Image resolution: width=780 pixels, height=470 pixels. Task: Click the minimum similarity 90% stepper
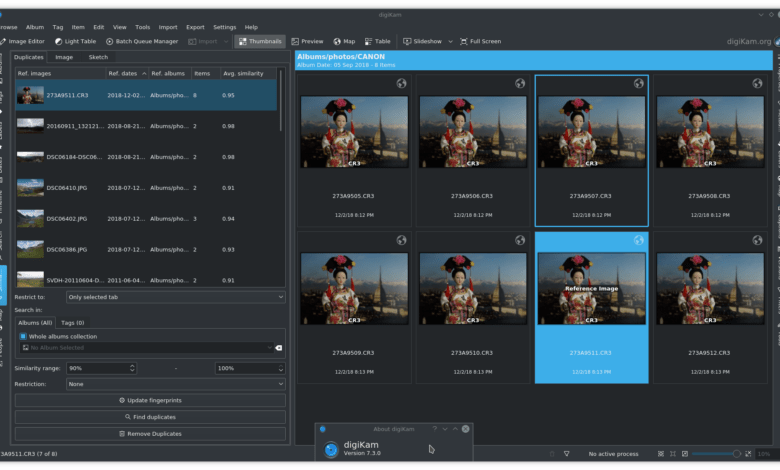(x=132, y=368)
